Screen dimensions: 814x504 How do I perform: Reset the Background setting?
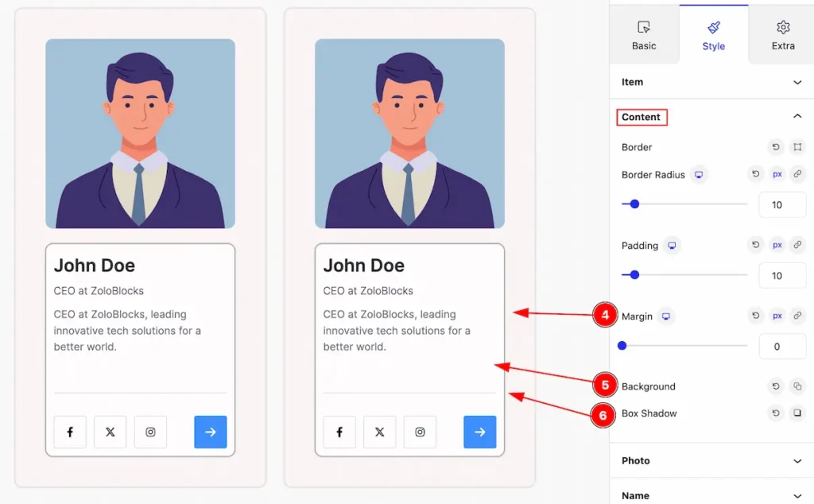(x=776, y=386)
